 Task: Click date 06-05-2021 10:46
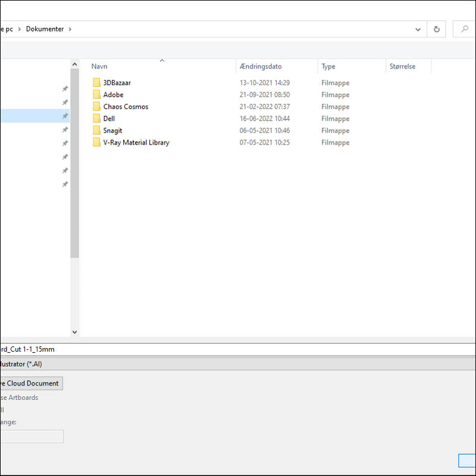click(x=265, y=130)
